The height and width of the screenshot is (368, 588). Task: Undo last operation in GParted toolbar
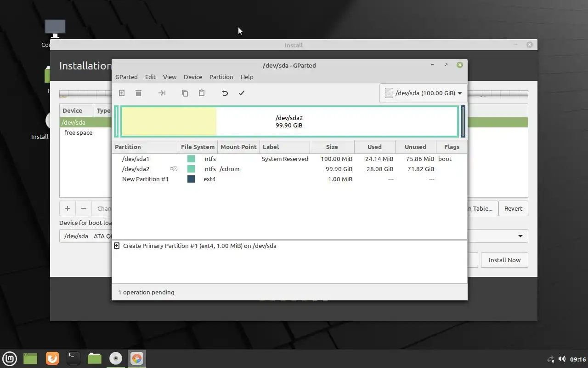(225, 93)
